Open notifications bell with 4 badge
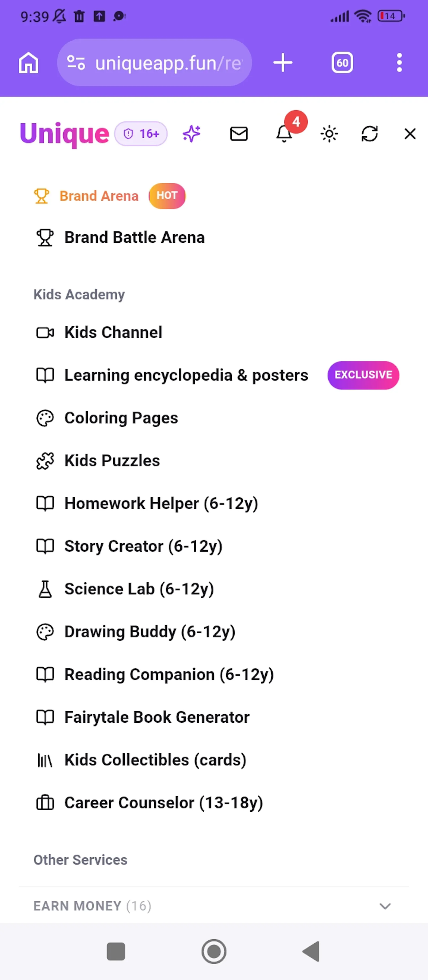 pos(284,134)
